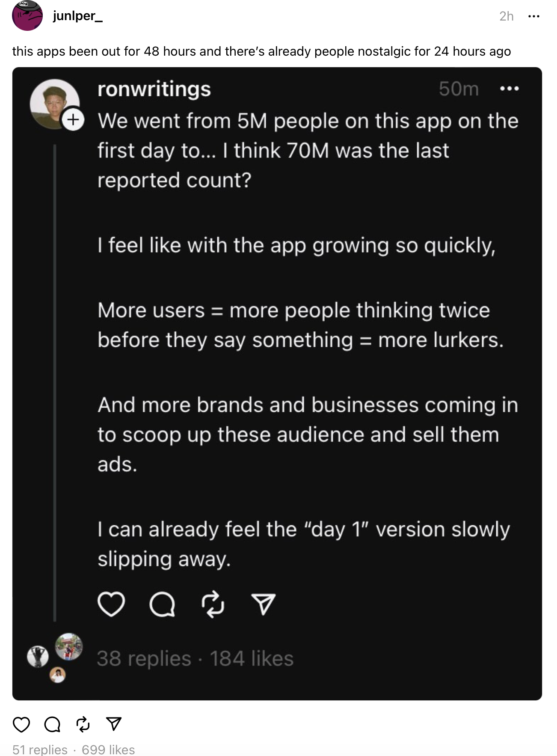
Task: Reply to the quoted ronwritings post
Action: (x=162, y=604)
